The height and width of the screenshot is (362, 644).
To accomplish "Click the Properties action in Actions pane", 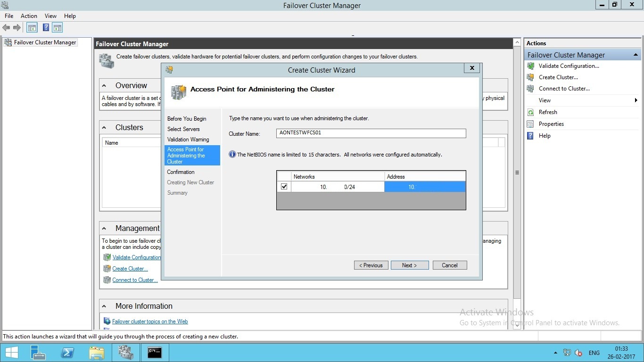I will click(x=551, y=124).
